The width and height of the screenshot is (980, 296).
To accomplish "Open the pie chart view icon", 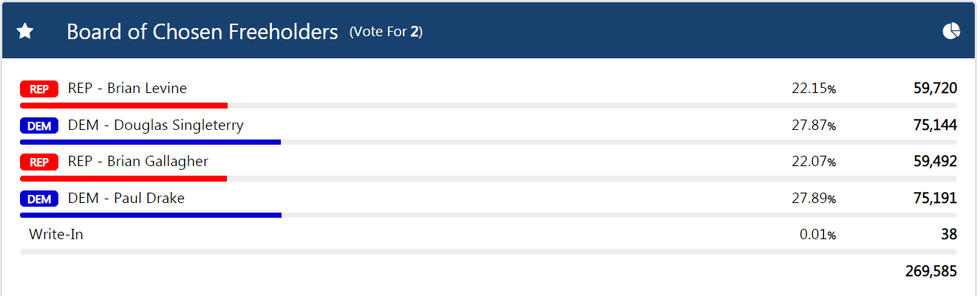I will coord(951,31).
